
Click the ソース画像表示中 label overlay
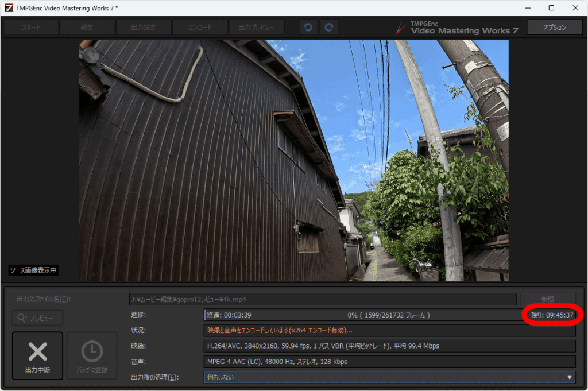coord(33,270)
